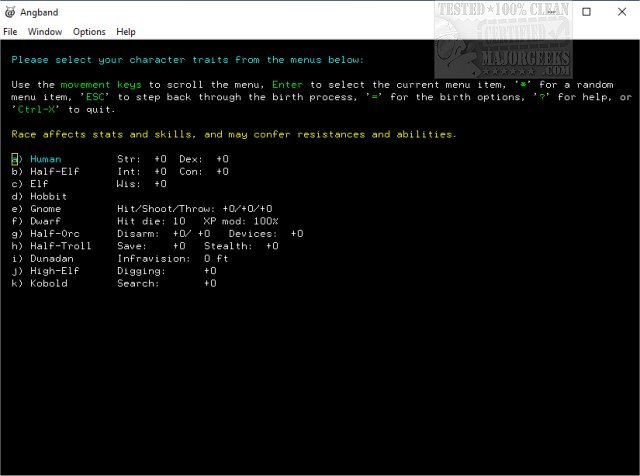Click the 'Infravision:' label
The height and width of the screenshot is (476, 640).
pyautogui.click(x=154, y=258)
